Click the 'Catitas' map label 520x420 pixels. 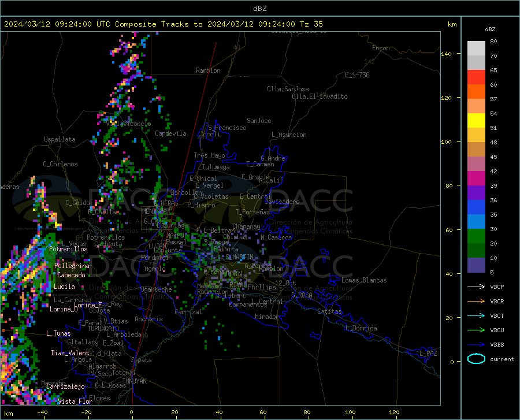coord(330,311)
